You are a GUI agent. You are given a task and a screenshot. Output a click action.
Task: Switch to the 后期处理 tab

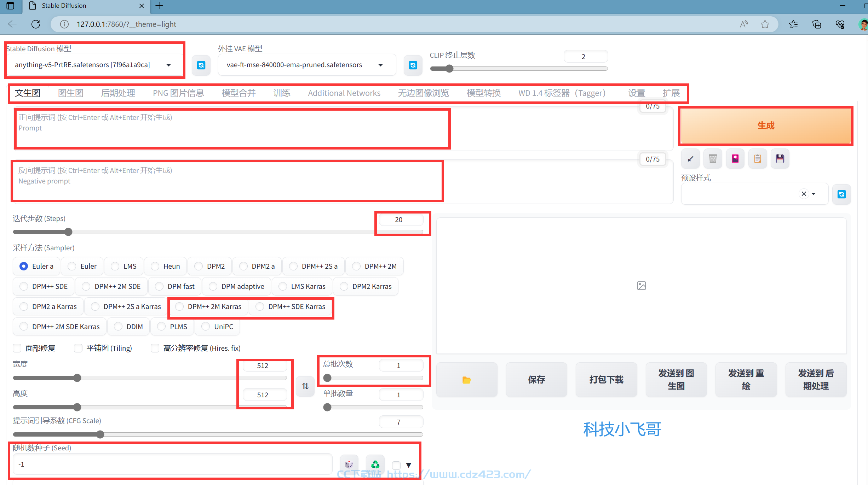click(118, 93)
